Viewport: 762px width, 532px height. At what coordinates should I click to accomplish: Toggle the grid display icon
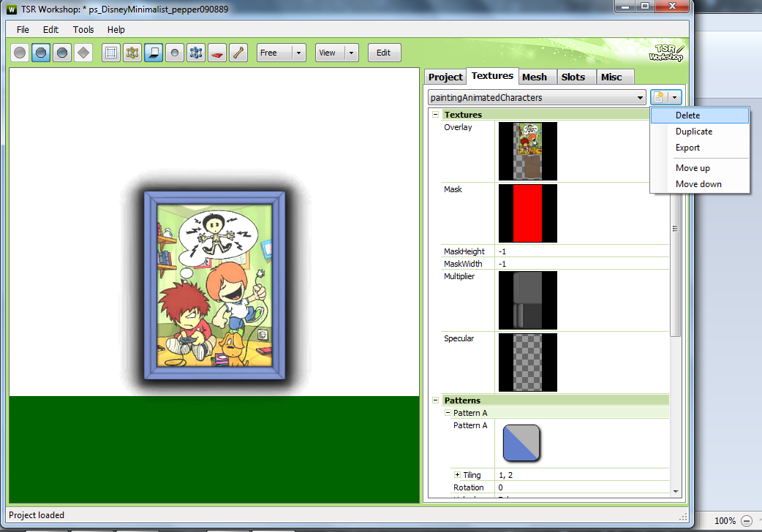[x=111, y=53]
